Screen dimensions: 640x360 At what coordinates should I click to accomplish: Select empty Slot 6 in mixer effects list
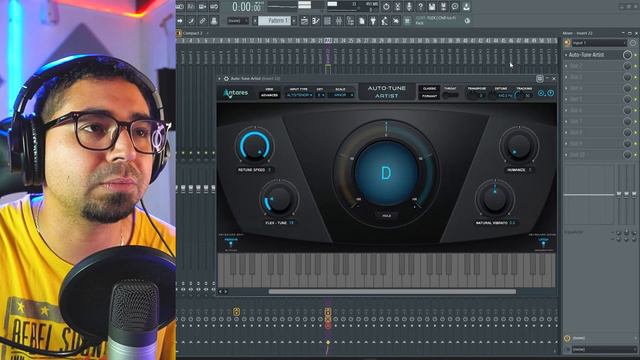[593, 110]
